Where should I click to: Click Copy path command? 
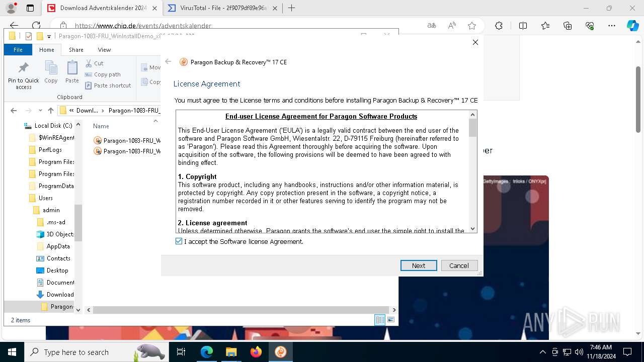tap(103, 74)
